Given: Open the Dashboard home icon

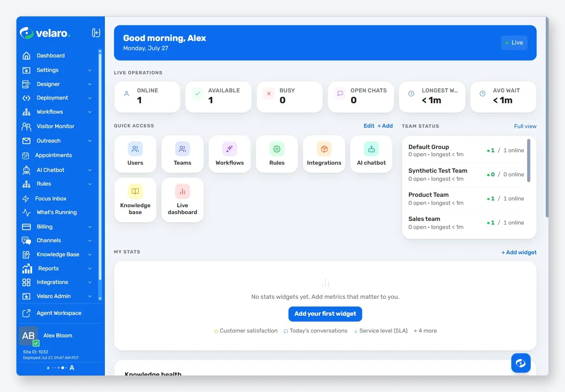Looking at the screenshot, I should tap(27, 56).
